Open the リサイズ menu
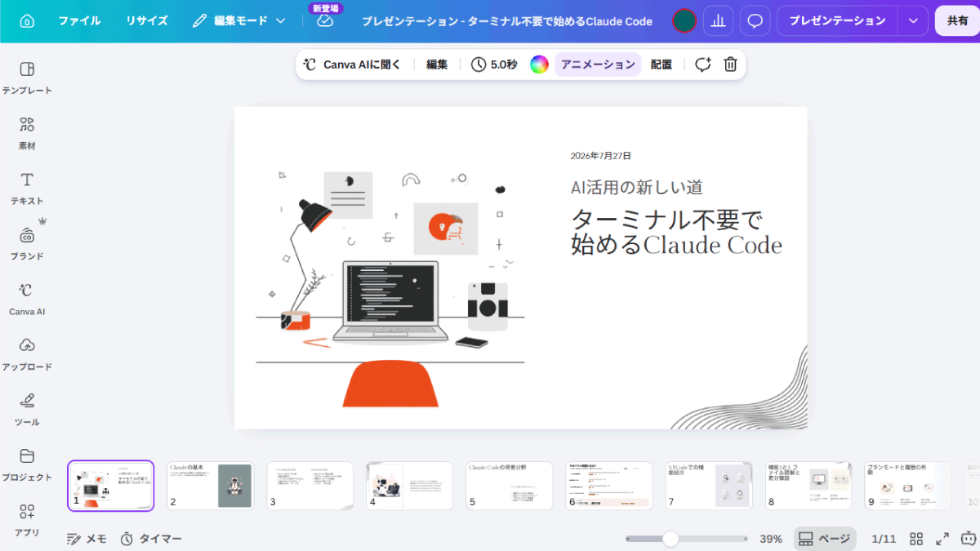The height and width of the screenshot is (551, 980). [x=146, y=21]
